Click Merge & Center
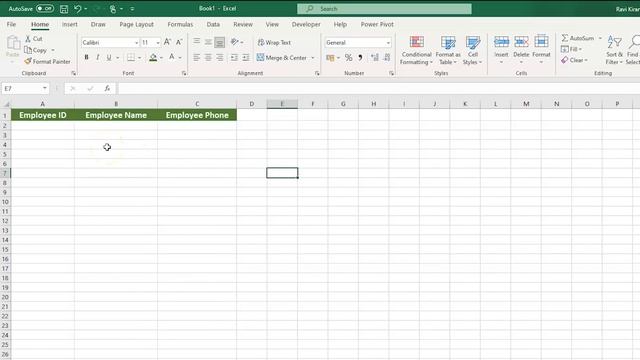The image size is (640, 360). point(282,58)
